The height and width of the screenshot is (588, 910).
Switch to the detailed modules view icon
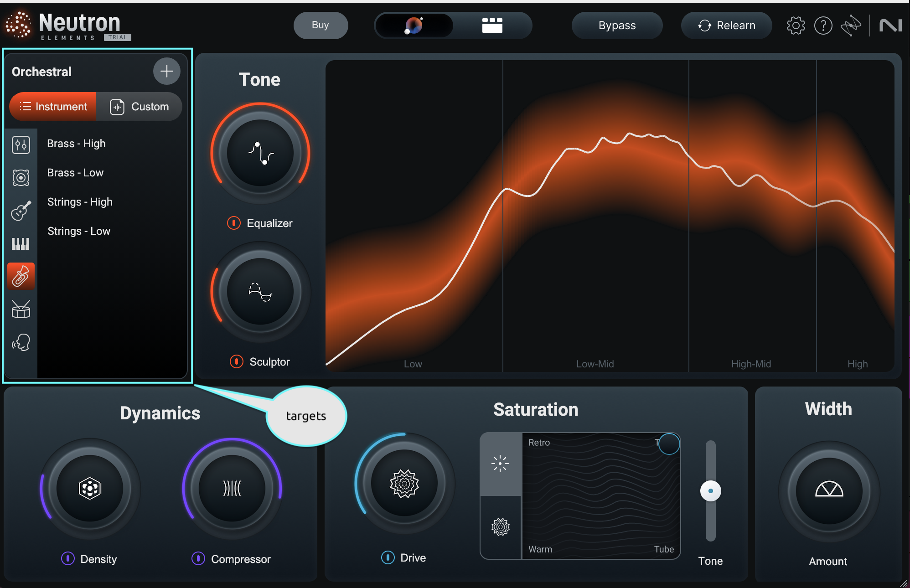[492, 26]
